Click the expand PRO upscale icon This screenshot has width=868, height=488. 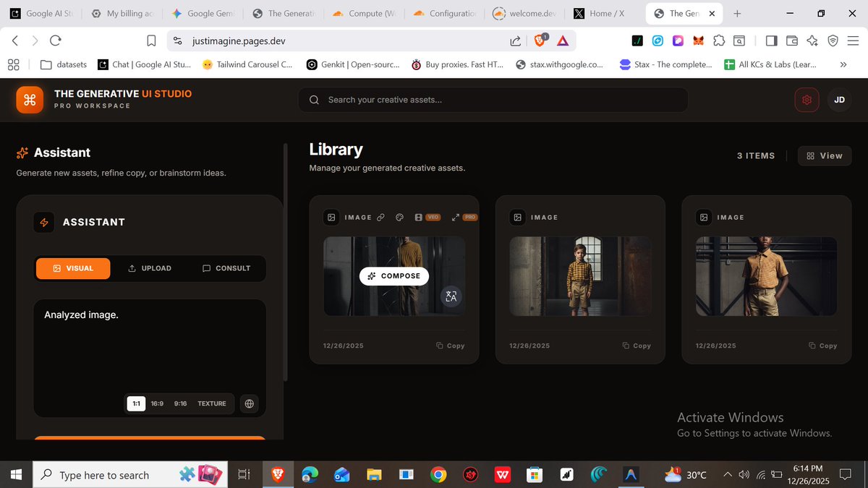[x=464, y=217]
